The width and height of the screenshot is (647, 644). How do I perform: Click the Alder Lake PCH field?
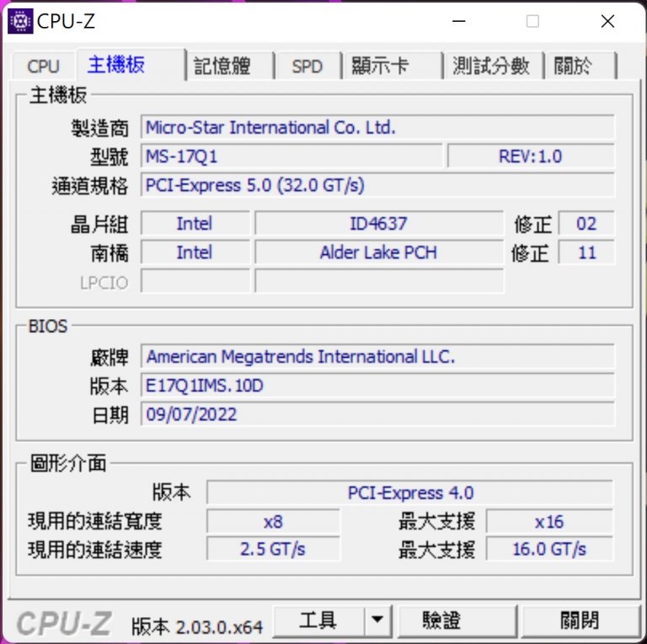click(x=379, y=252)
